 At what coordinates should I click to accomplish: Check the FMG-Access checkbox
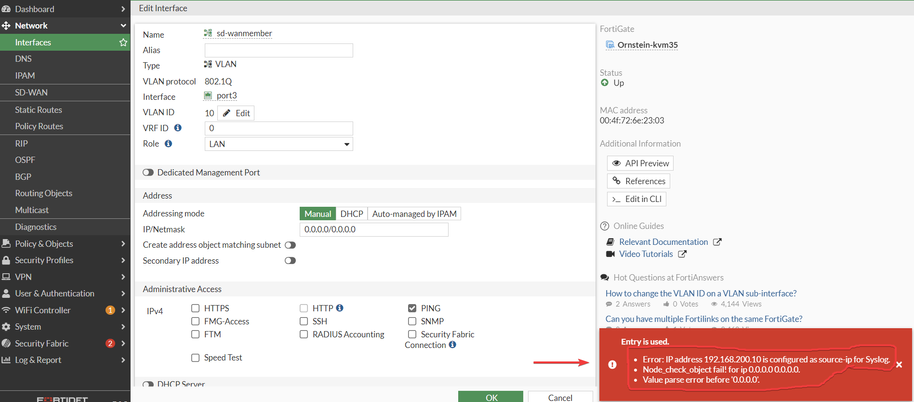[196, 321]
